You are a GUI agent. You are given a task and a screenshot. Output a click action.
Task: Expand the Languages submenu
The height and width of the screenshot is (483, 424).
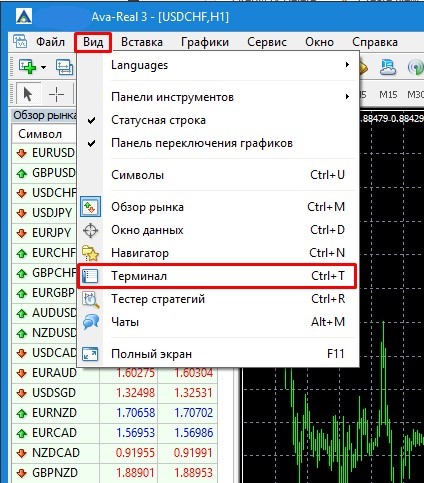[218, 65]
